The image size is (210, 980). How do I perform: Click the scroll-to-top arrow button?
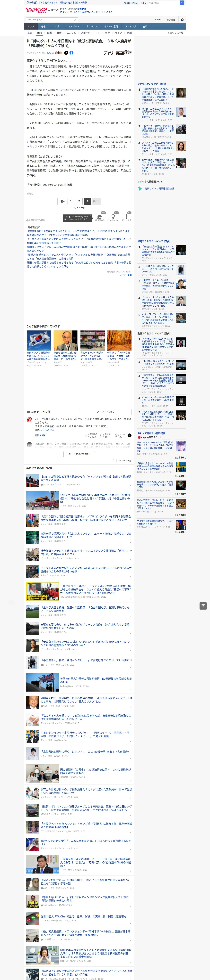coord(203,606)
